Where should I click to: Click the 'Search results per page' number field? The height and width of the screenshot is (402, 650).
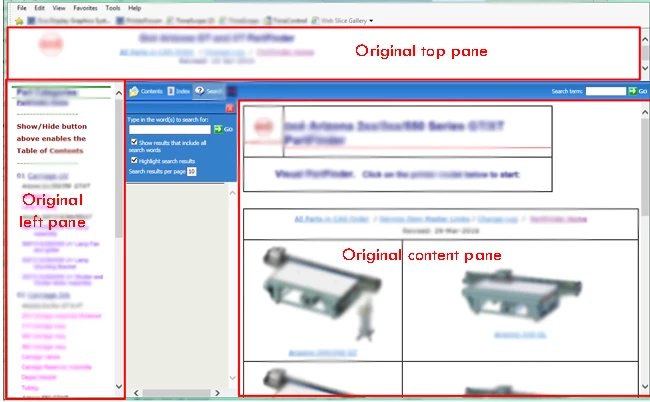coord(192,171)
